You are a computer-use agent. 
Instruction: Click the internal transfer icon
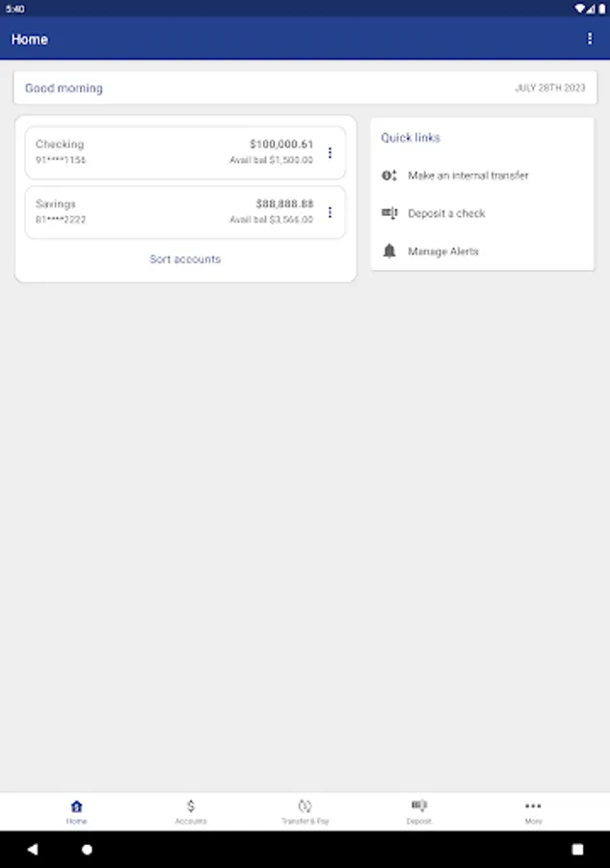click(389, 176)
